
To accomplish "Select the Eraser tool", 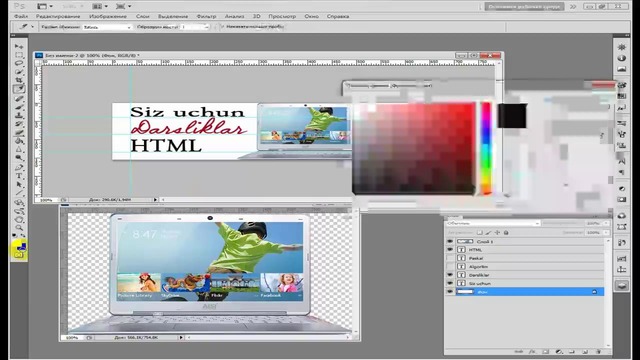I will 19,133.
